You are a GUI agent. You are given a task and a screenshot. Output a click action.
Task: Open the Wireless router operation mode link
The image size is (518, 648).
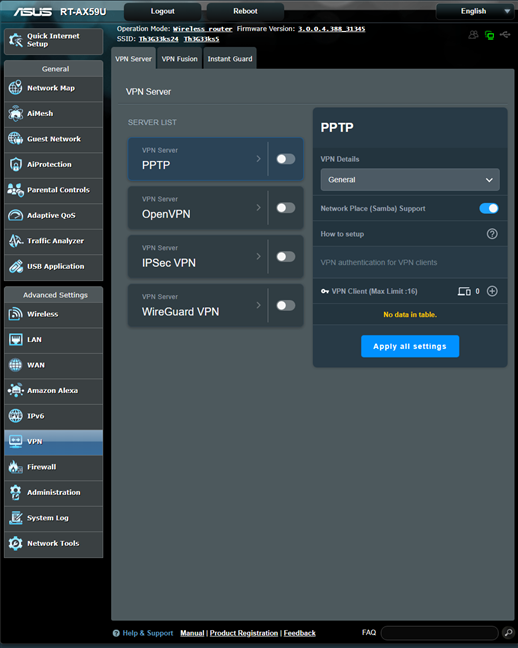202,29
